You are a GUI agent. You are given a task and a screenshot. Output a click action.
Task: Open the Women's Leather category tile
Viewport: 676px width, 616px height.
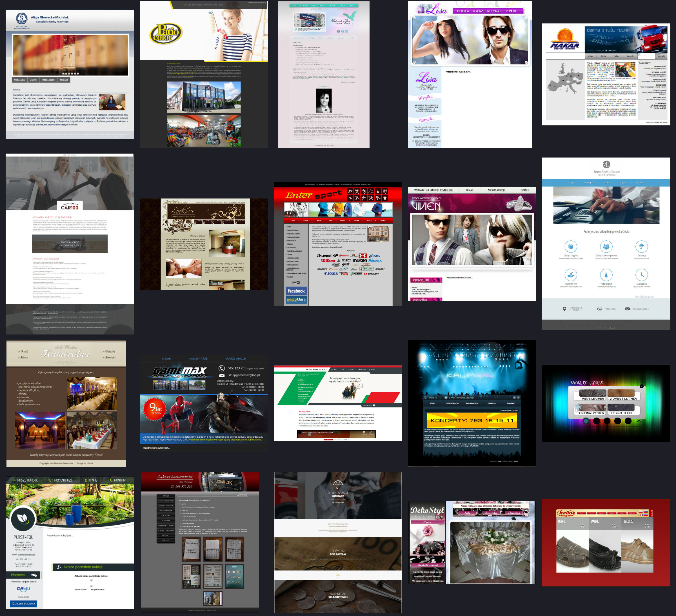pyautogui.click(x=623, y=395)
